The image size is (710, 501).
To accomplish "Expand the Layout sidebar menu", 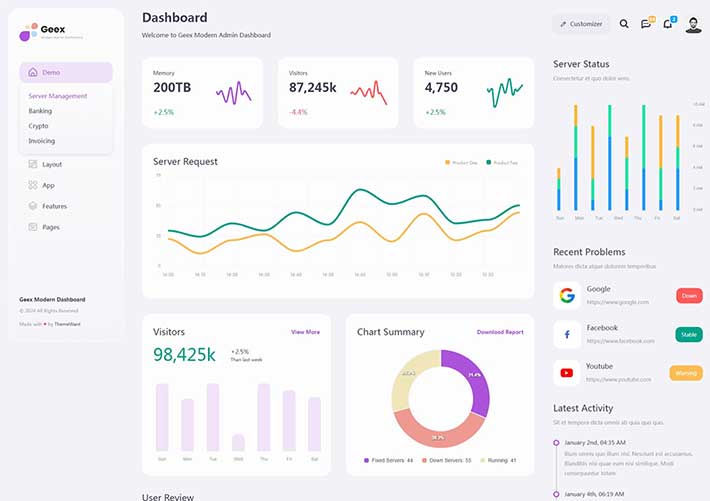I will [51, 164].
